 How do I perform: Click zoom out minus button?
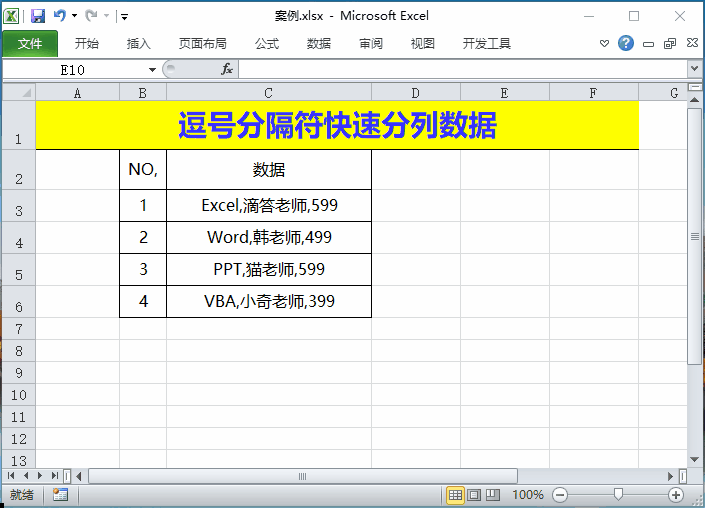(560, 495)
